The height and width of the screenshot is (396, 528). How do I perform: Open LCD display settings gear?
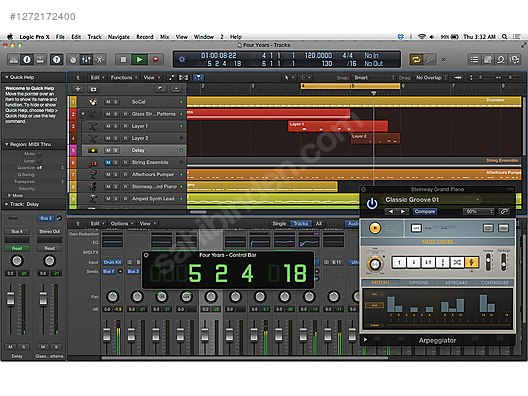coord(182,60)
